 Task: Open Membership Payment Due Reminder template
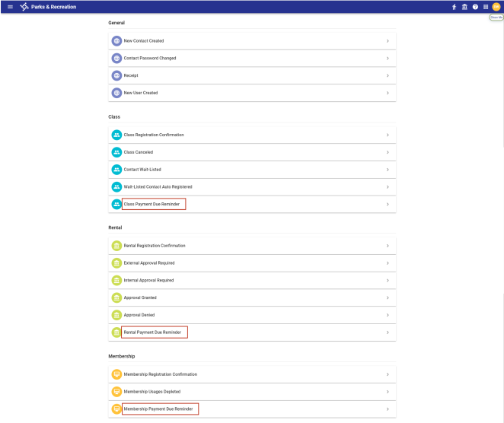160,409
